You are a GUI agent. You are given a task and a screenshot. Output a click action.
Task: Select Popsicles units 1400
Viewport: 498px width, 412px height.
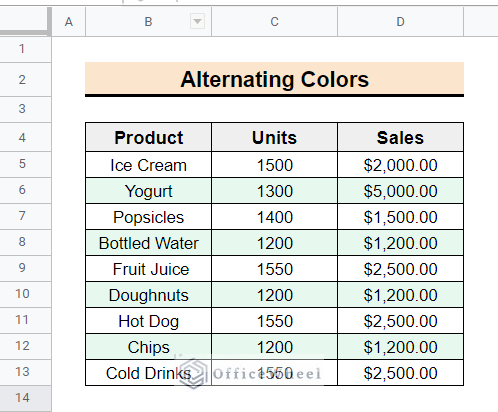click(274, 217)
